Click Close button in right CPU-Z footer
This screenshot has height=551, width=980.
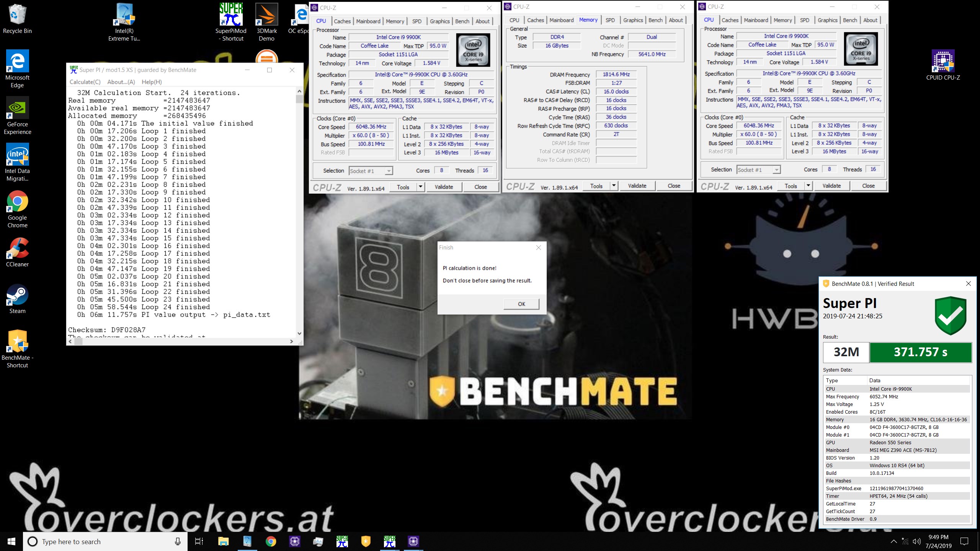[868, 186]
